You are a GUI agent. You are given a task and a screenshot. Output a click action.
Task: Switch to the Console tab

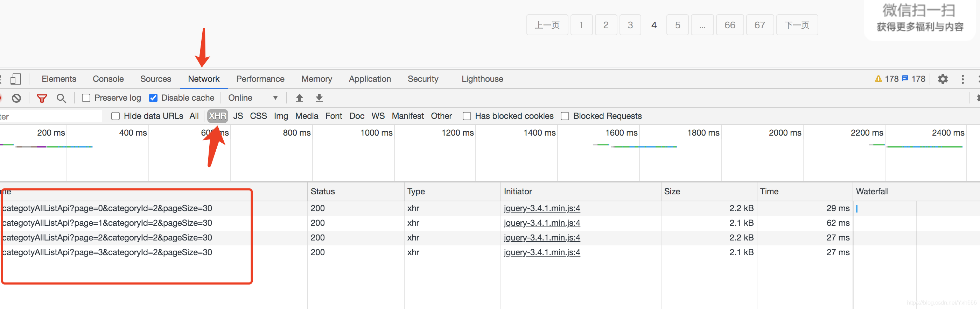click(108, 79)
